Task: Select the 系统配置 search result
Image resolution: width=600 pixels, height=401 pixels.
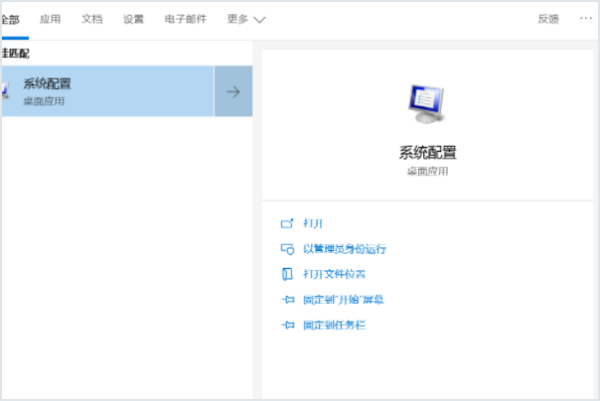Action: pyautogui.click(x=108, y=91)
